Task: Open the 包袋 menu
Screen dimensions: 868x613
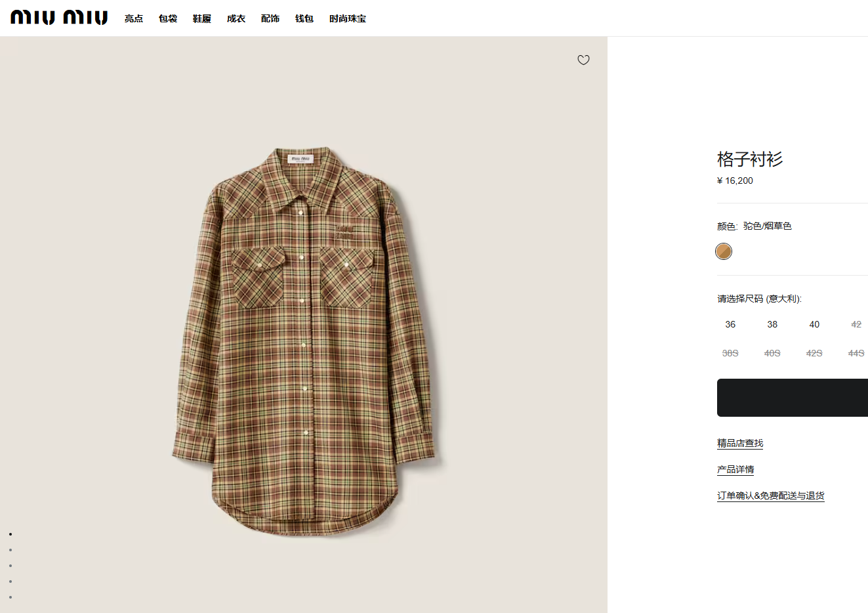Action: click(x=168, y=19)
